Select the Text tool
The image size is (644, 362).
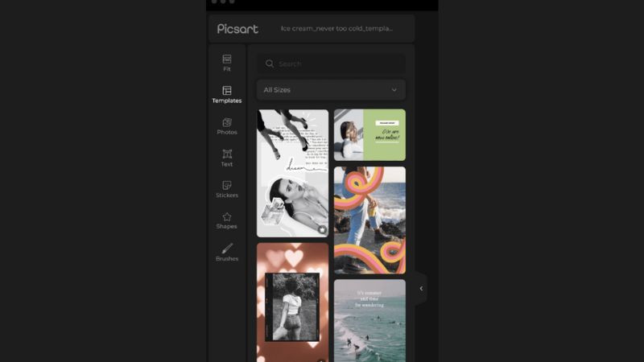pyautogui.click(x=226, y=158)
